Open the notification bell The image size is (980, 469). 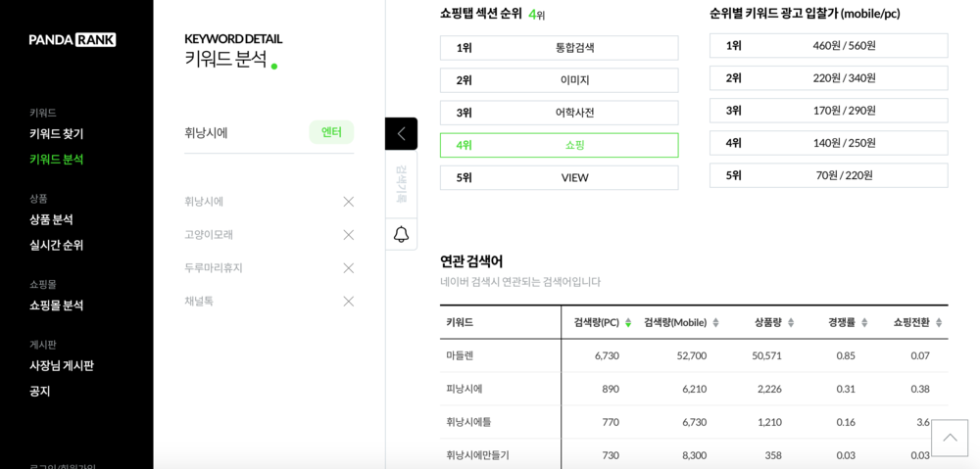pos(401,234)
